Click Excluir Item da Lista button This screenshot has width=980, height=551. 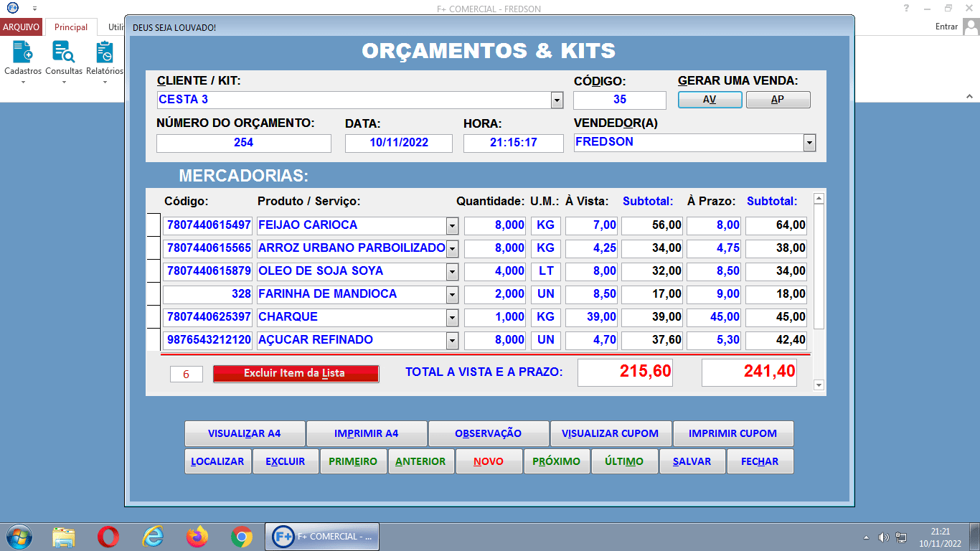tap(296, 374)
